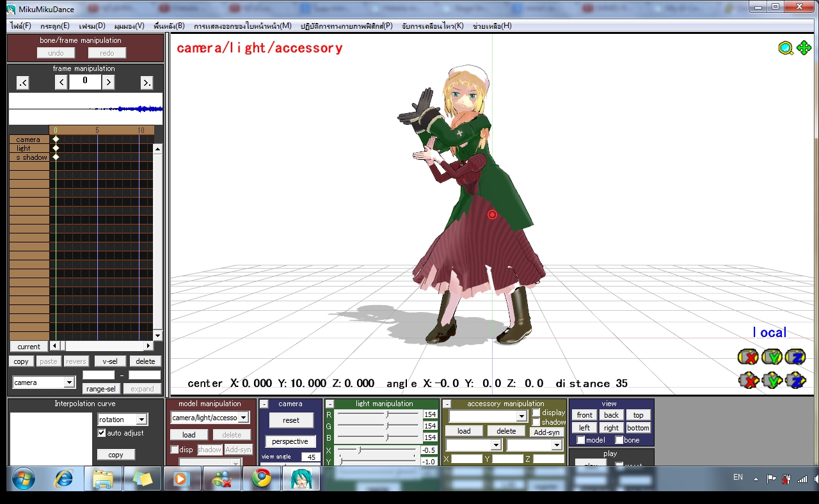819x504 pixels.
Task: Click the Y-axis move icon
Action: [772, 381]
